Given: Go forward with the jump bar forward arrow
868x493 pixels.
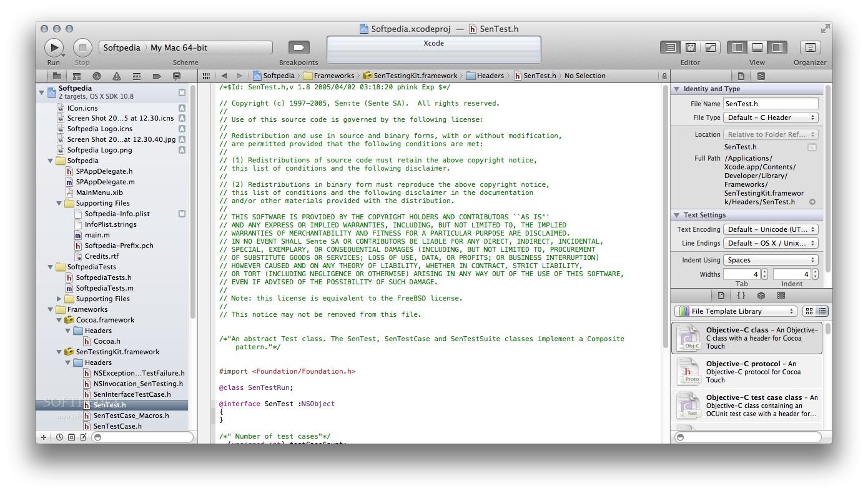Looking at the screenshot, I should tap(239, 76).
